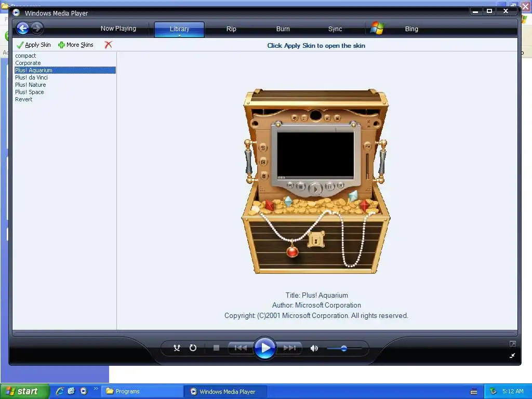Click the second quick launch icon
The image size is (532, 399).
tap(71, 391)
